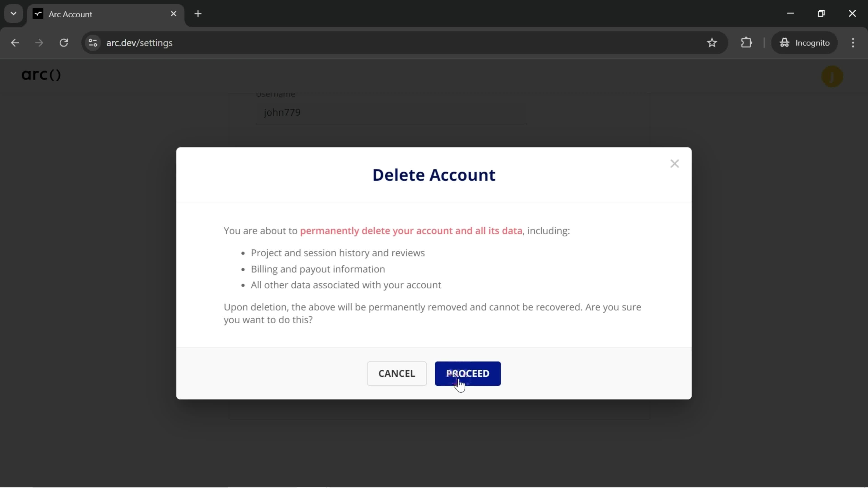Click the tab dropdown arrow
The height and width of the screenshot is (488, 868).
pos(13,13)
